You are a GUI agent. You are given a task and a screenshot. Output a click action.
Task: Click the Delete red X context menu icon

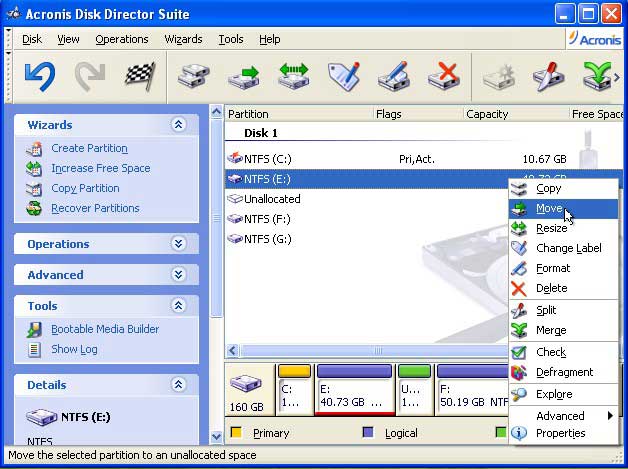tap(519, 288)
